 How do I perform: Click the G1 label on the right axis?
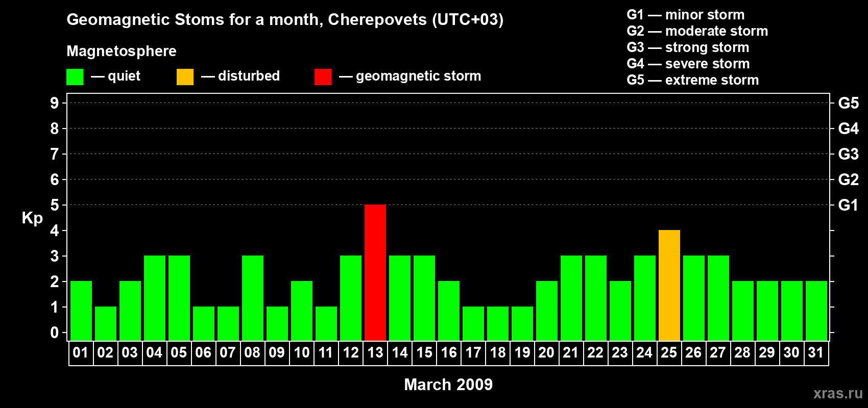848,205
